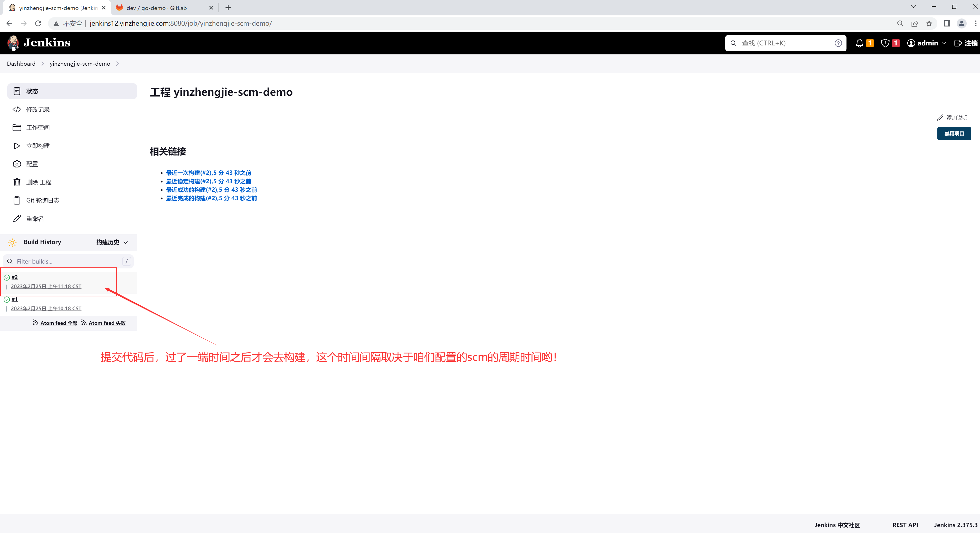Expand the build history trend chevron
This screenshot has width=980, height=533.
[x=126, y=243]
